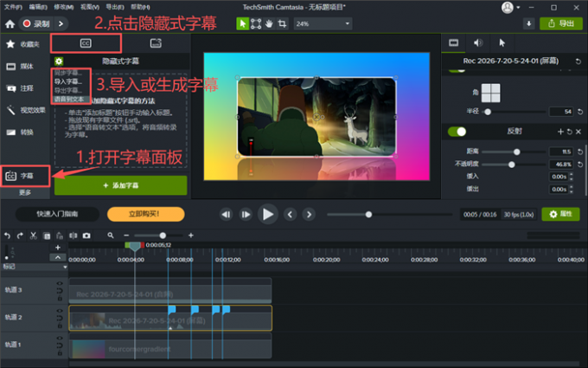The image size is (588, 368).
Task: Click the green 添加字幕 button
Action: coord(121,185)
